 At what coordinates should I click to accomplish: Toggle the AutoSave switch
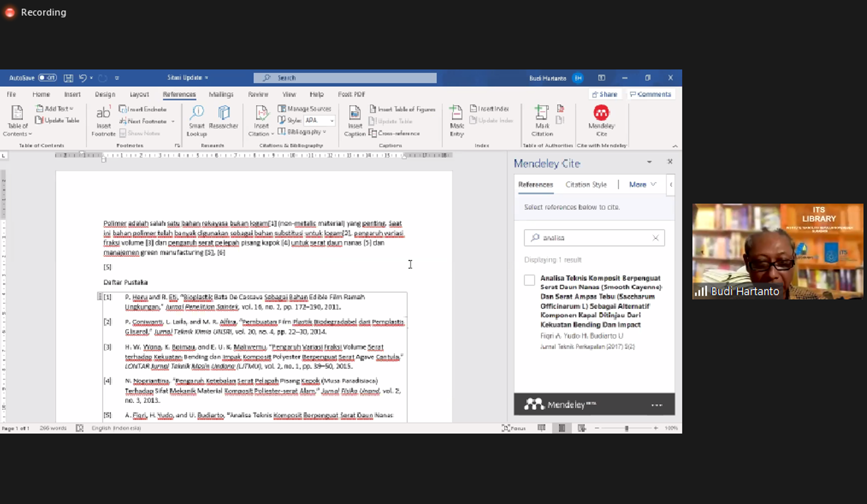[47, 78]
